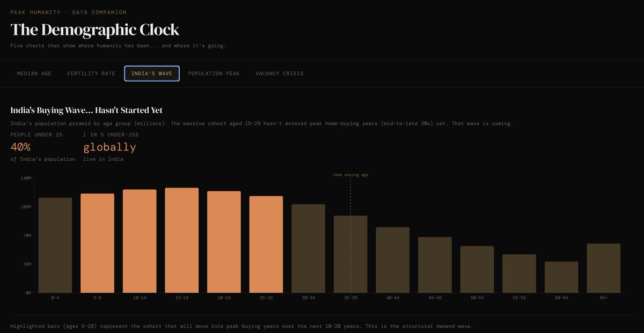Screen dimensions: 644x333
Task: Click the '40%' statistic value
Action: click(x=20, y=147)
